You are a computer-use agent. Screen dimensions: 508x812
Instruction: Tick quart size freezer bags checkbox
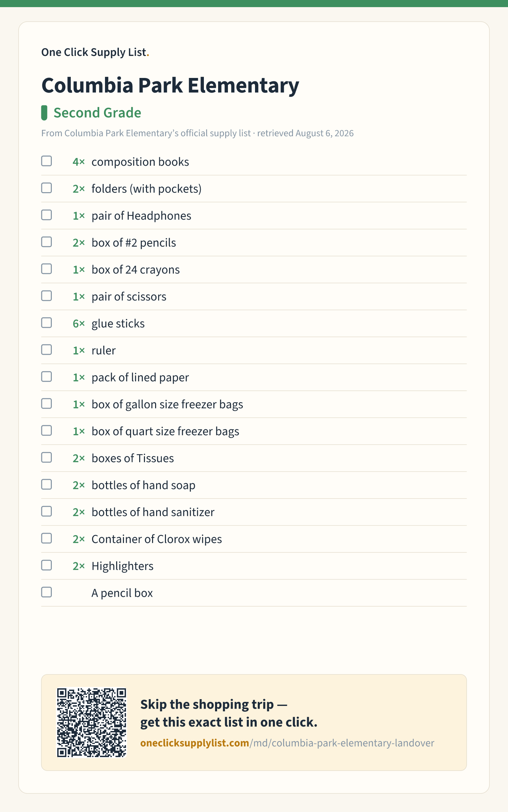(x=46, y=430)
